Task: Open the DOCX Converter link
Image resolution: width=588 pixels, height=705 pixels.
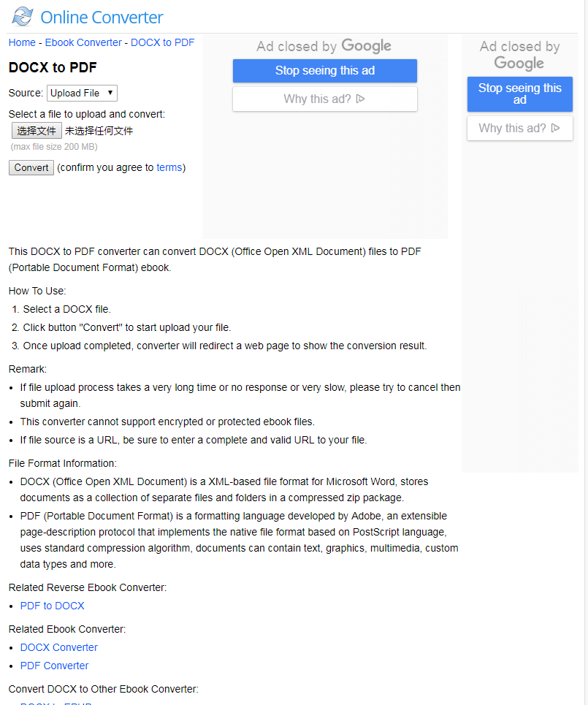Action: coord(59,647)
